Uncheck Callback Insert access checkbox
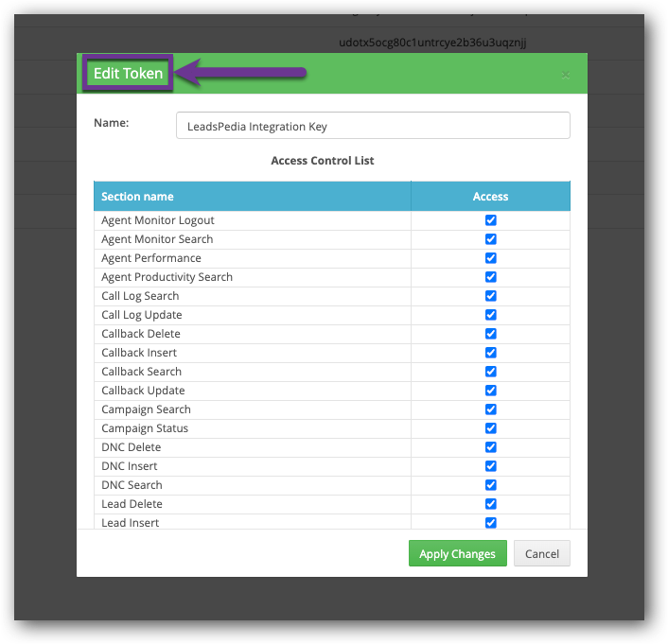Viewport: 668px width, 644px height. [490, 353]
